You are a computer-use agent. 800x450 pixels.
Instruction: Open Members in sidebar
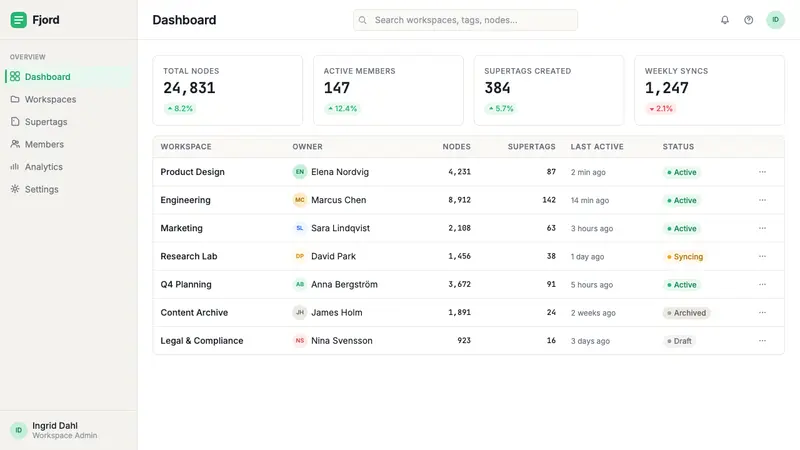68,144
